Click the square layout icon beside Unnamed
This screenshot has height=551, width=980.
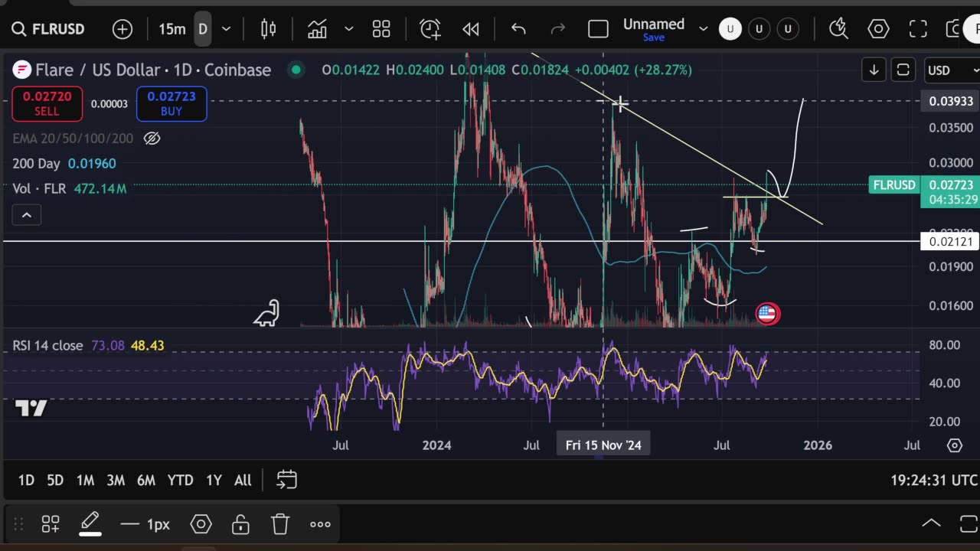tap(598, 29)
